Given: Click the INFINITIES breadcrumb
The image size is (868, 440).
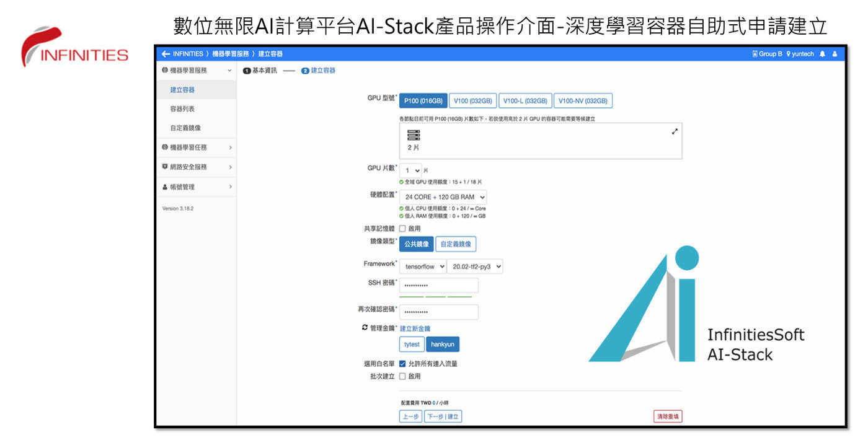Looking at the screenshot, I should [x=188, y=54].
